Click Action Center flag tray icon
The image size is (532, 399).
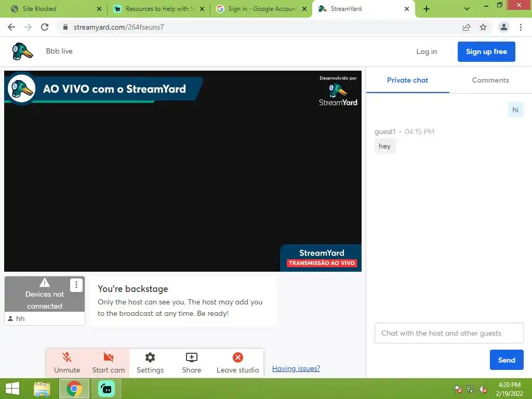(458, 389)
